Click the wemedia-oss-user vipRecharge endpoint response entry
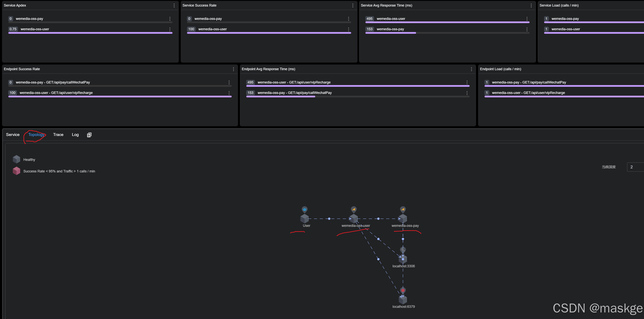This screenshot has width=644, height=319. coord(294,82)
